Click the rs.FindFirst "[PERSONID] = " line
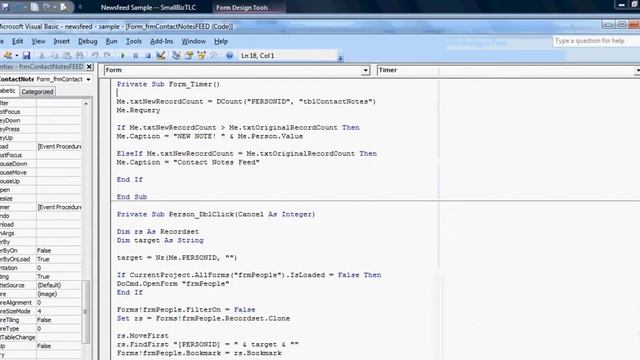 [x=208, y=344]
